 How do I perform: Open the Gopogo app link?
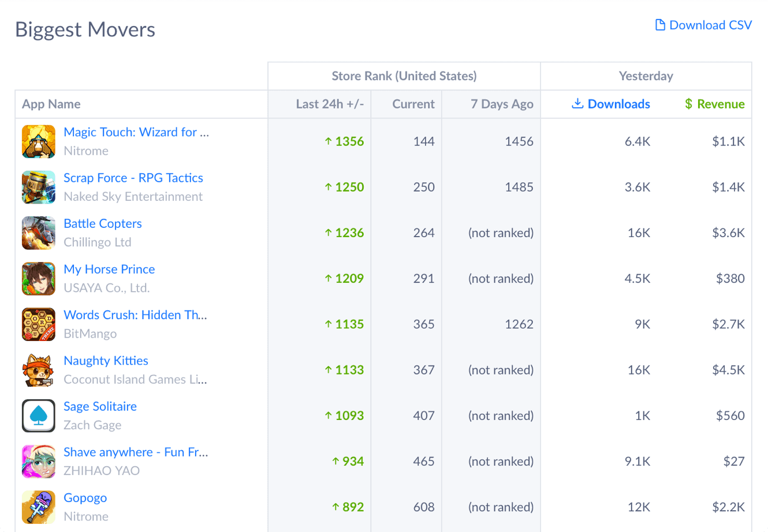[85, 497]
